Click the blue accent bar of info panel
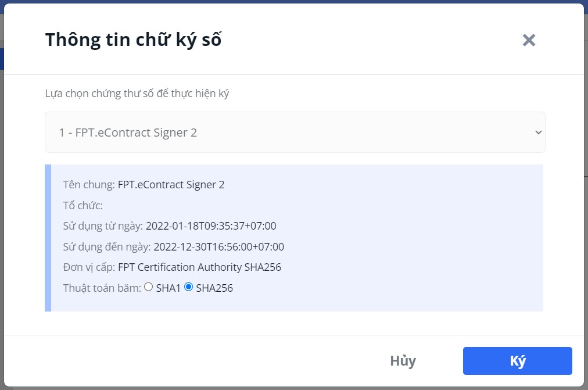588x390 pixels. click(x=48, y=238)
